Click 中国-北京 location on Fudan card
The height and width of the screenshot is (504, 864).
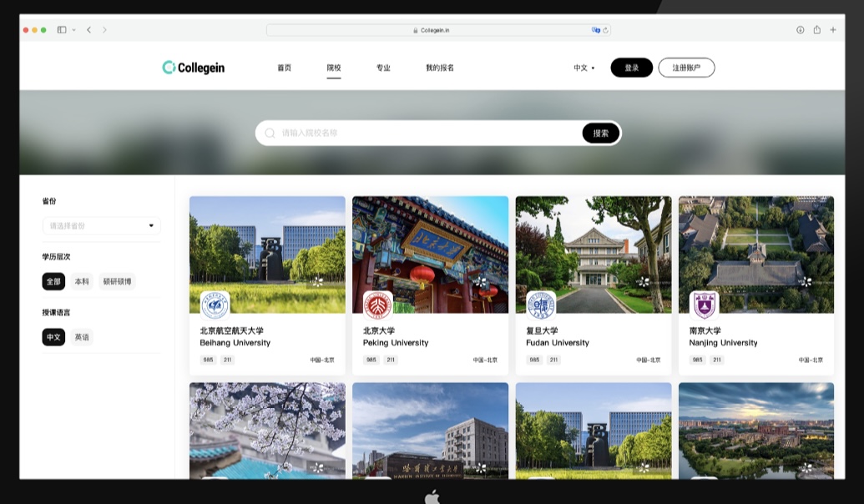[x=649, y=360]
